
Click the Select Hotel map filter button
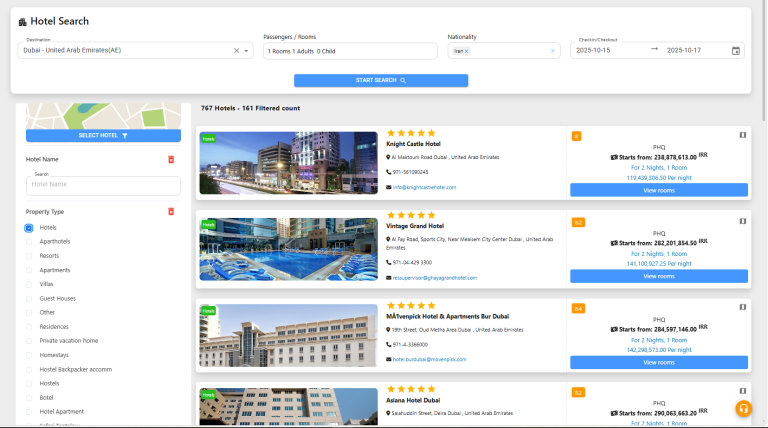point(103,135)
